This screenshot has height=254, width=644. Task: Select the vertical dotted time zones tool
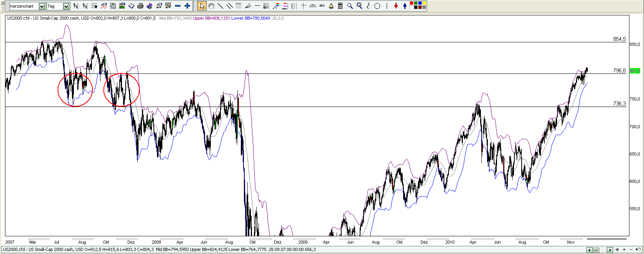coord(294,6)
